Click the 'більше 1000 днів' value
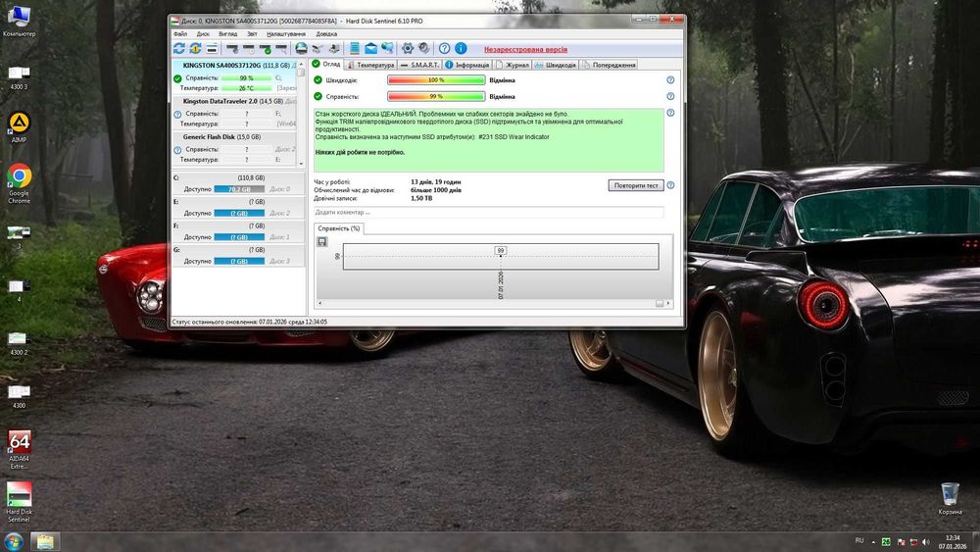The width and height of the screenshot is (980, 552). click(x=436, y=190)
